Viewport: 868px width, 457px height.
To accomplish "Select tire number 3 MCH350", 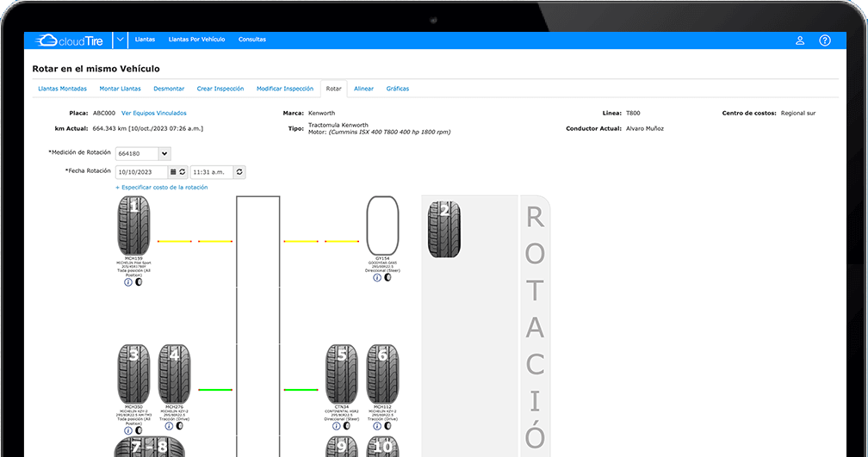I will 133,374.
